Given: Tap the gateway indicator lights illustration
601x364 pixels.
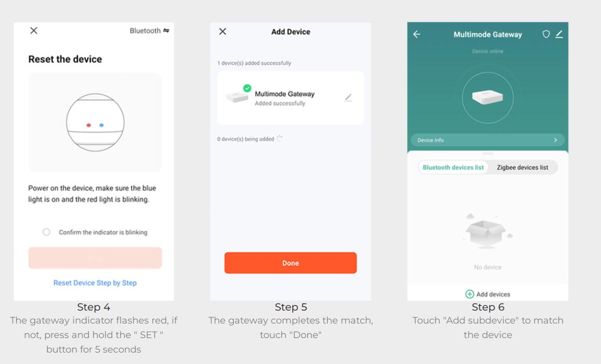Looking at the screenshot, I should 95,122.
